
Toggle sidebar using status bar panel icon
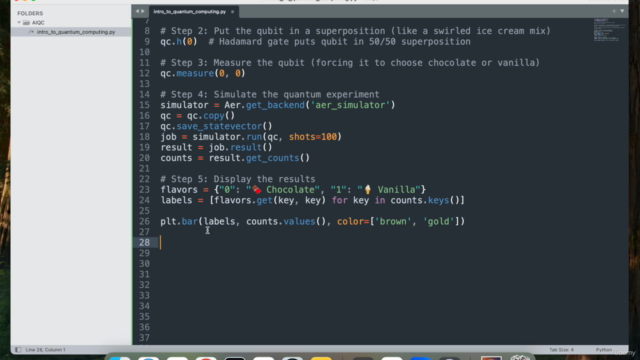18,350
